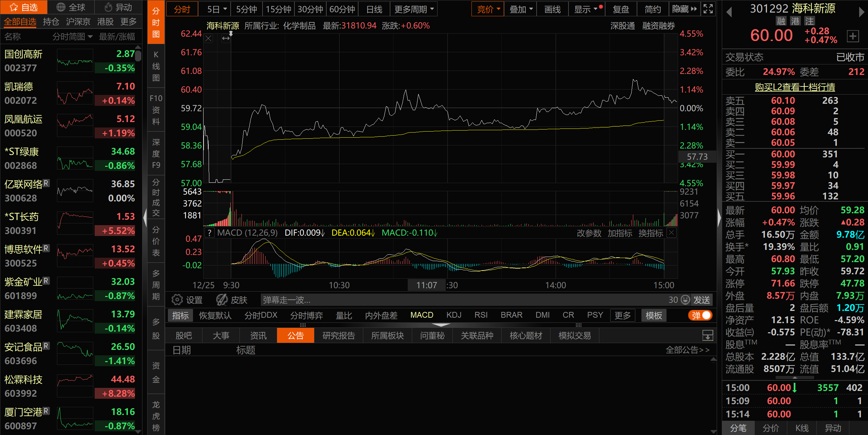Go to next stock with right arrow
The width and height of the screenshot is (868, 435).
[861, 13]
